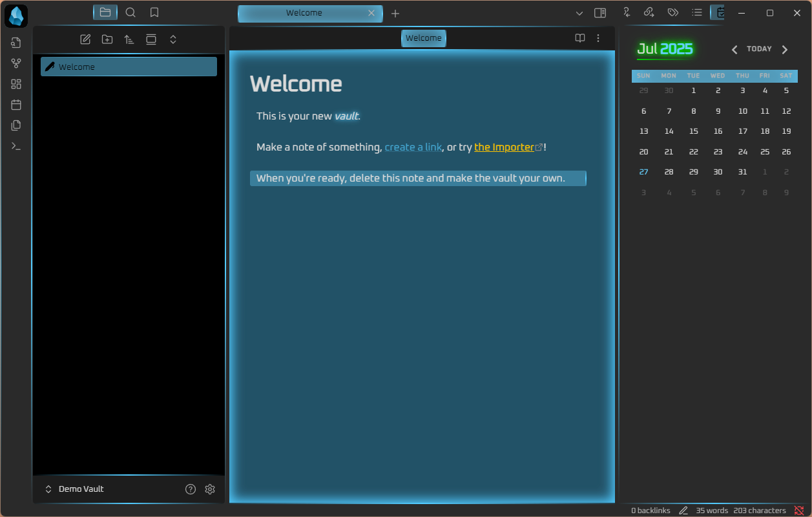Click 35 words in status bar
This screenshot has width=812, height=517.
coord(712,511)
